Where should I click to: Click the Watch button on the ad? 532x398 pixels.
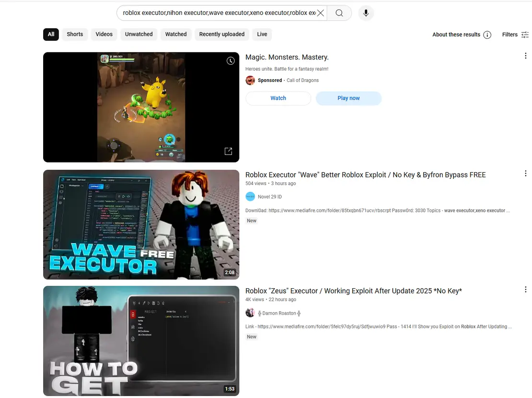278,98
